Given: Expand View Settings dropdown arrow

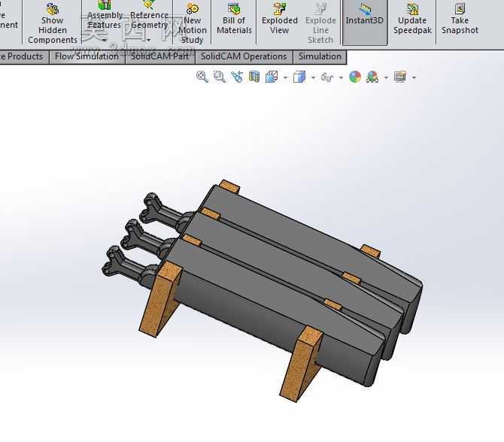Looking at the screenshot, I should click(x=414, y=77).
